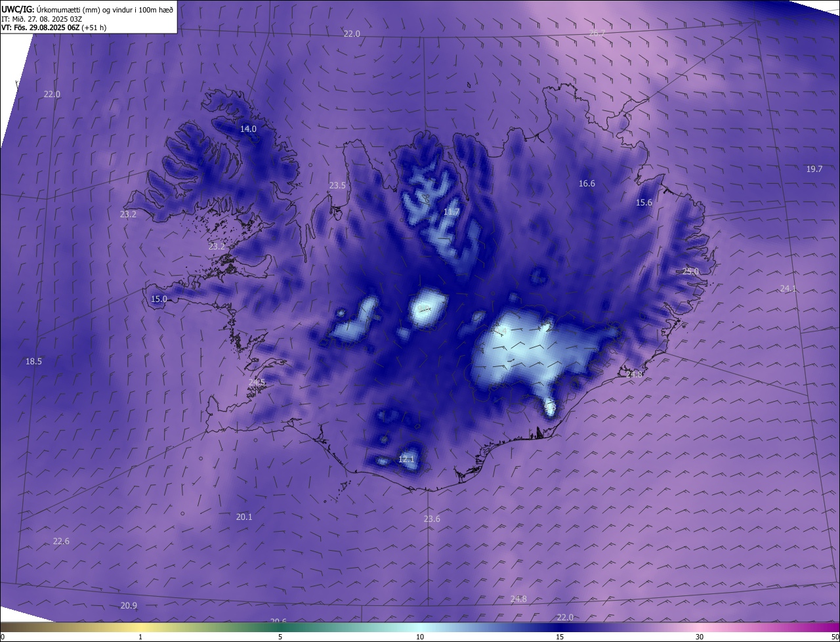Click the valid time line 'VT: Fös. 29.08.2025 06Z (+51 h)'

54,28
